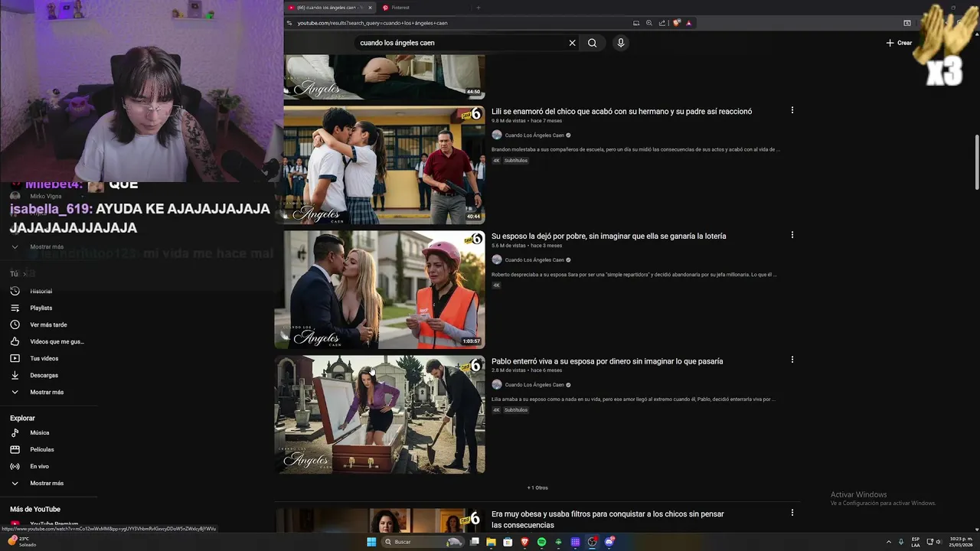Open a new browser tab
The width and height of the screenshot is (980, 551).
click(x=479, y=8)
